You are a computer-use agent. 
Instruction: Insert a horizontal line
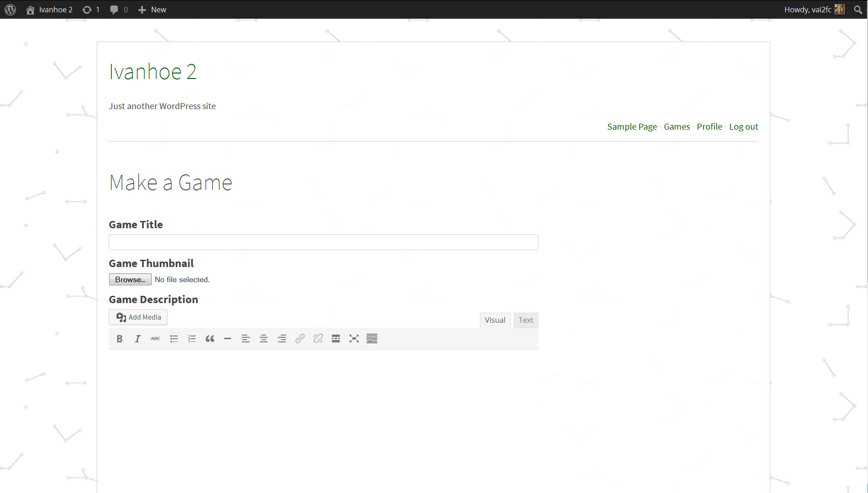coord(227,339)
